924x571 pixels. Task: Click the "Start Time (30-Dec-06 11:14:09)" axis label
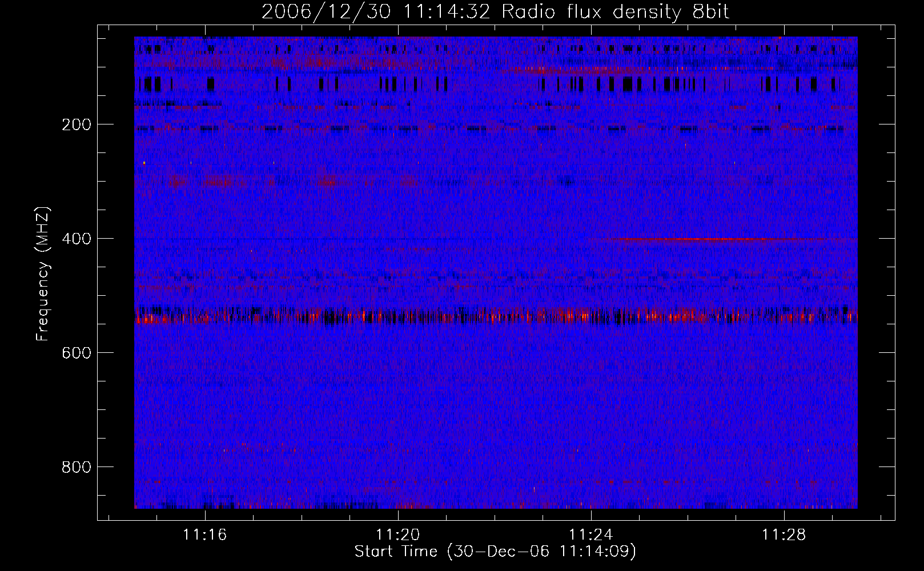pos(495,552)
